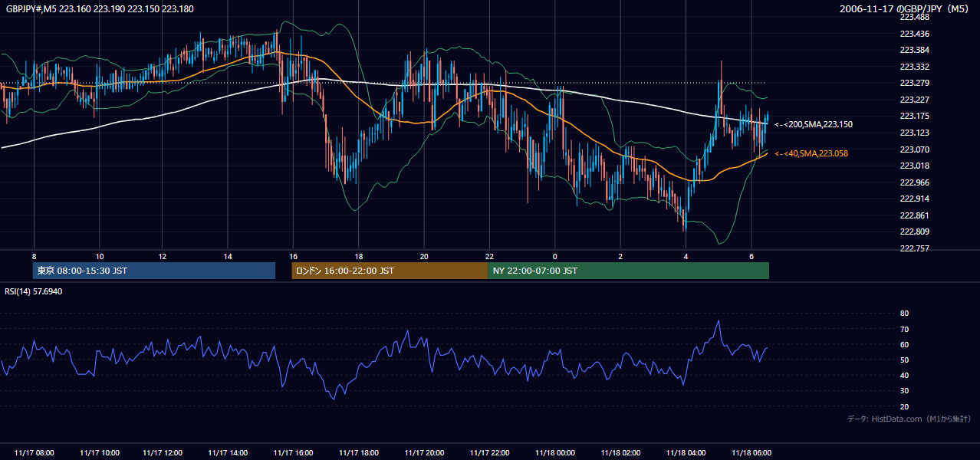Screen dimensions: 980x460
Task: Click price axis value 223.279
Action: click(x=915, y=83)
